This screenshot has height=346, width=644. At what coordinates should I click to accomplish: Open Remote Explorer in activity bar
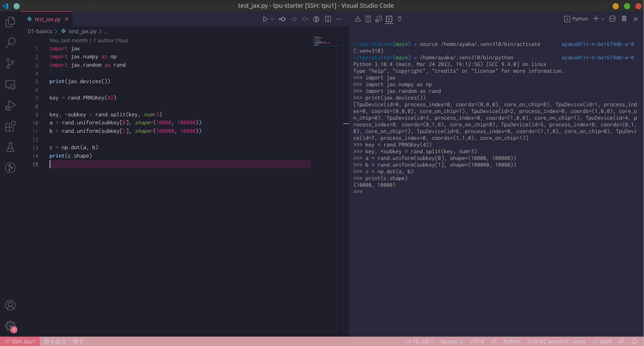[x=10, y=84]
